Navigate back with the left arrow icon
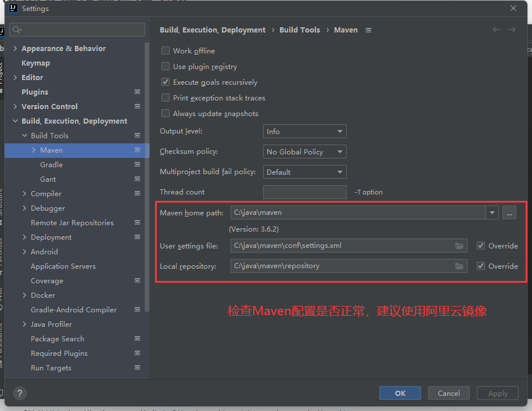This screenshot has height=411, width=532. 497,30
